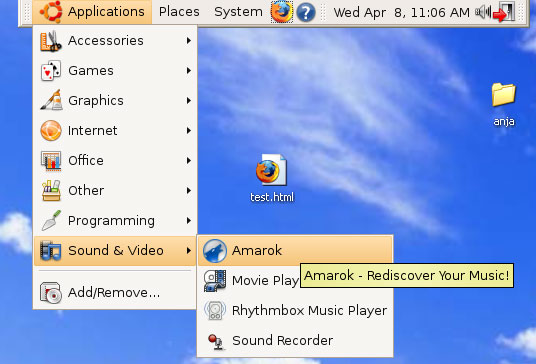The width and height of the screenshot is (536, 364).
Task: Open the Accessories submenu
Action: pyautogui.click(x=115, y=41)
